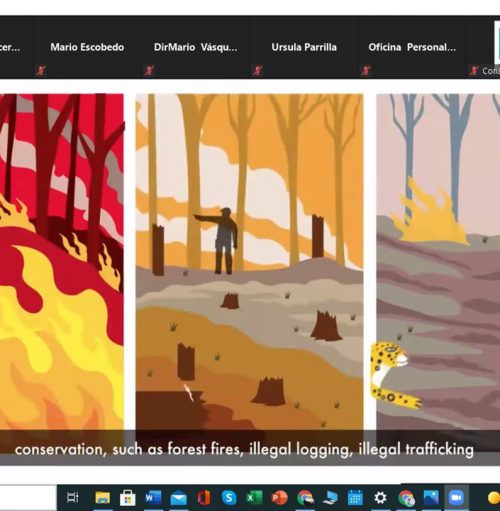
Task: Open PowerPoint from the taskbar
Action: click(280, 498)
